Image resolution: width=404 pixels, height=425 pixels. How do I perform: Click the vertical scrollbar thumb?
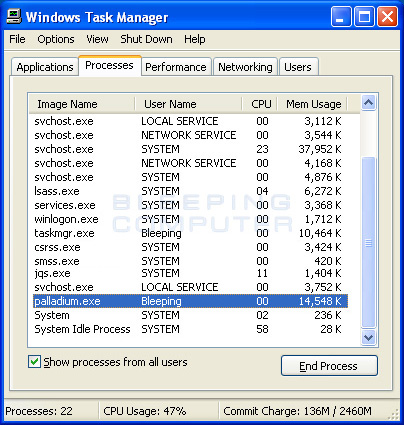(x=368, y=242)
